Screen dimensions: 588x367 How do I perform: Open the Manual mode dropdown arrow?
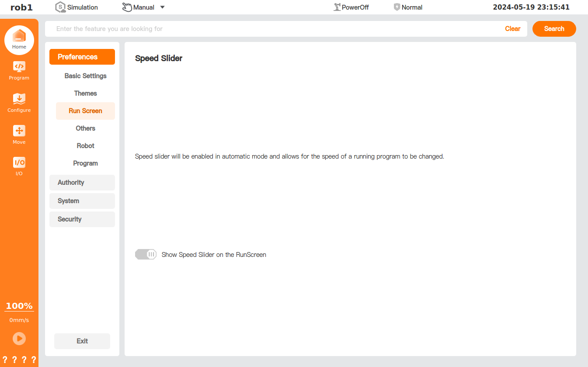[x=163, y=7]
